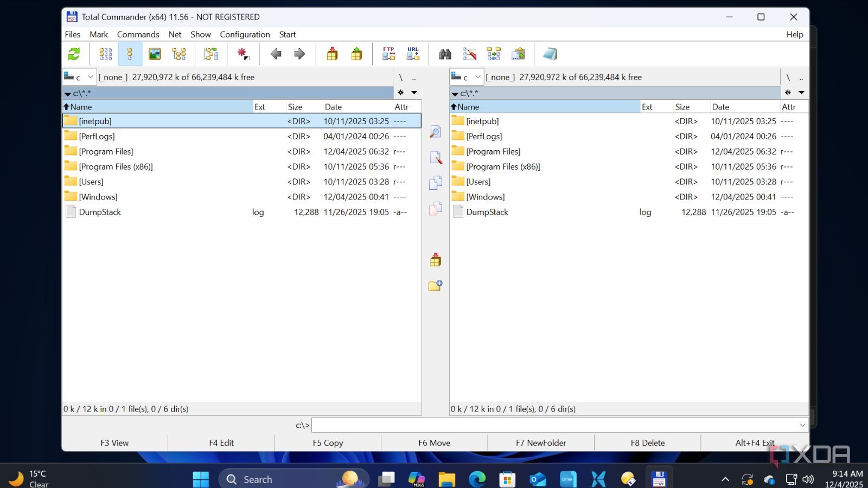Open the notepad icon in toolbar
The width and height of the screenshot is (868, 488).
(550, 54)
